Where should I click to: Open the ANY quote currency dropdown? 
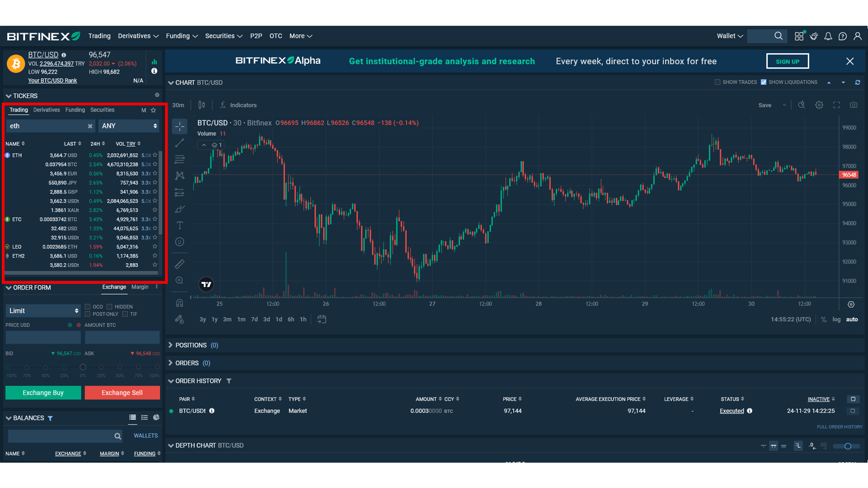(129, 126)
